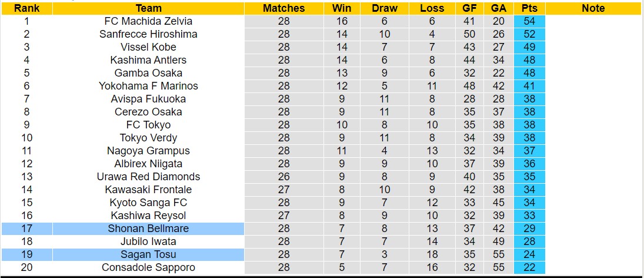
Task: Click the Draw column header
Action: click(385, 8)
